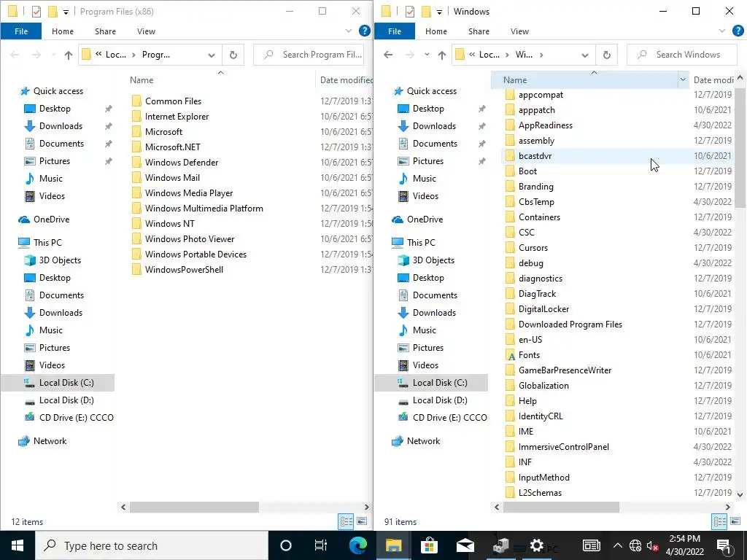The height and width of the screenshot is (560, 747).
Task: Open address history dropdown in Program Files window
Action: [x=212, y=55]
